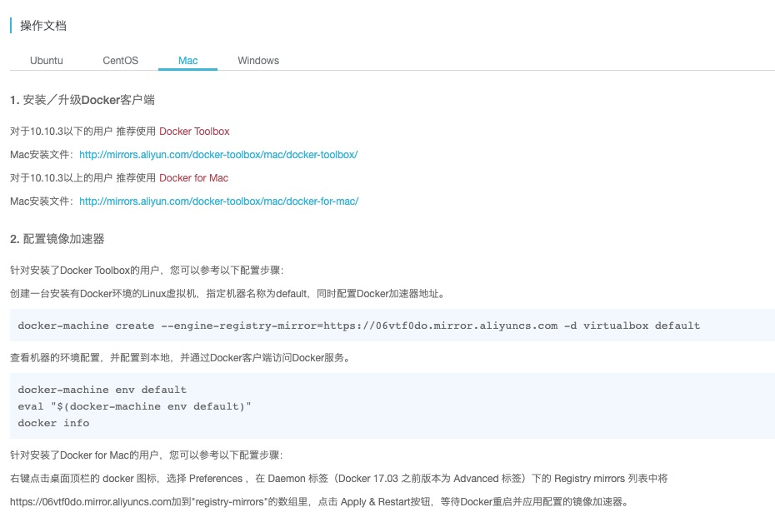The width and height of the screenshot is (775, 532).
Task: Click the '操作文档' section title
Action: tap(43, 26)
